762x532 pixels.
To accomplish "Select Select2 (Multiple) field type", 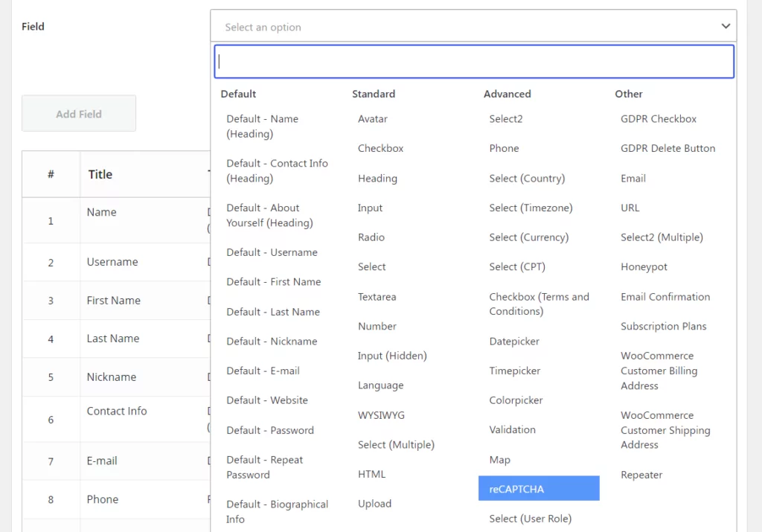I will 662,237.
